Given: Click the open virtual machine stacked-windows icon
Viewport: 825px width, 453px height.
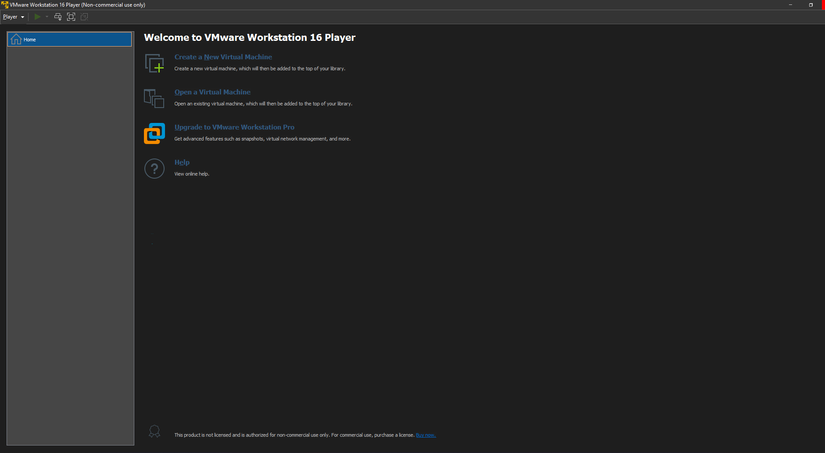Looking at the screenshot, I should coord(154,98).
